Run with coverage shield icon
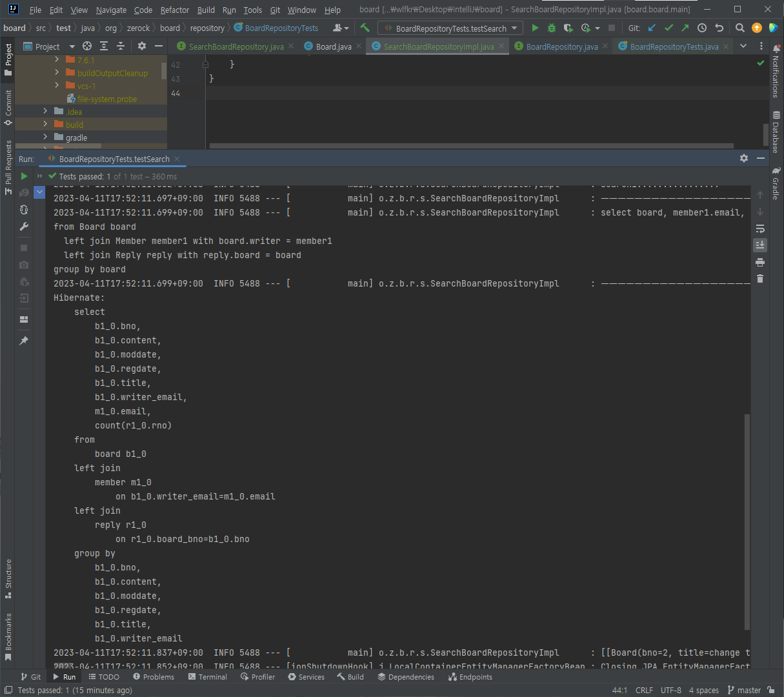Image resolution: width=784 pixels, height=697 pixels. click(568, 28)
